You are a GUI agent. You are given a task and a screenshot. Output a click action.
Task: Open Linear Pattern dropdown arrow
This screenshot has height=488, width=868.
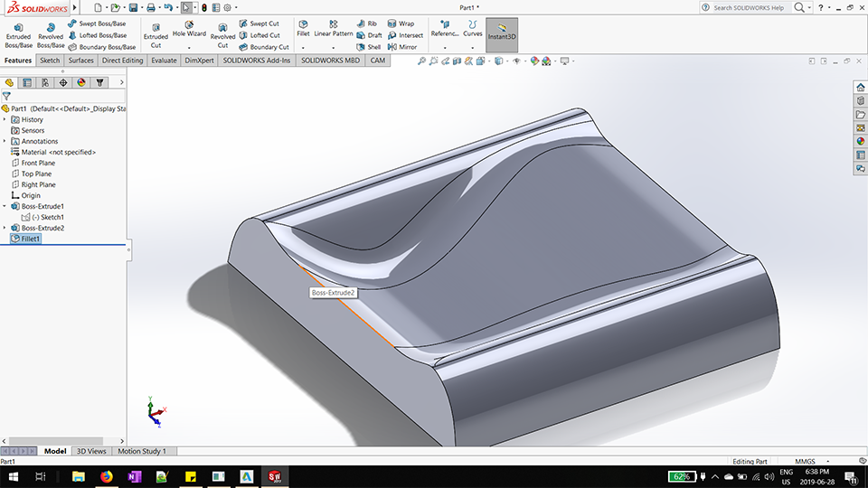coord(334,48)
